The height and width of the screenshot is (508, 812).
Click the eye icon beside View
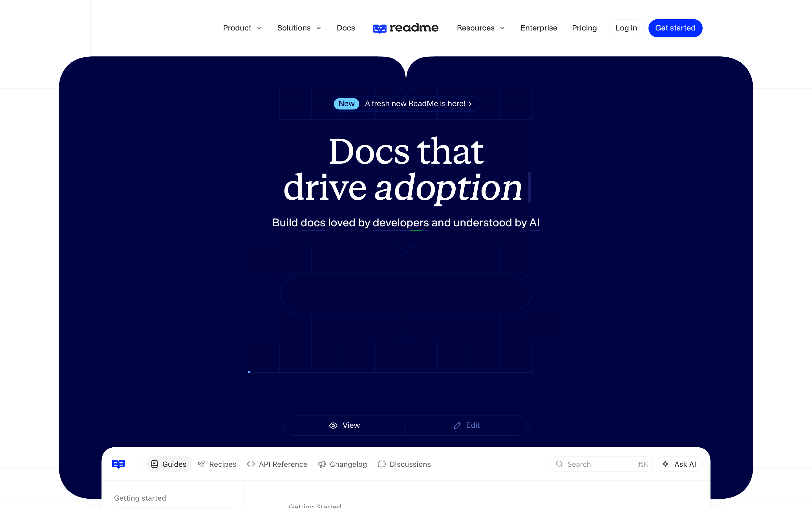click(x=333, y=425)
